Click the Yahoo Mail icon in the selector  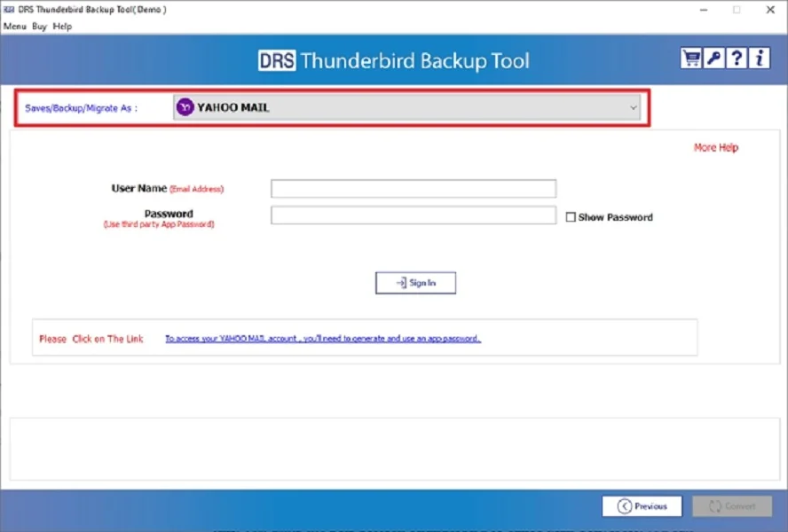(x=185, y=107)
